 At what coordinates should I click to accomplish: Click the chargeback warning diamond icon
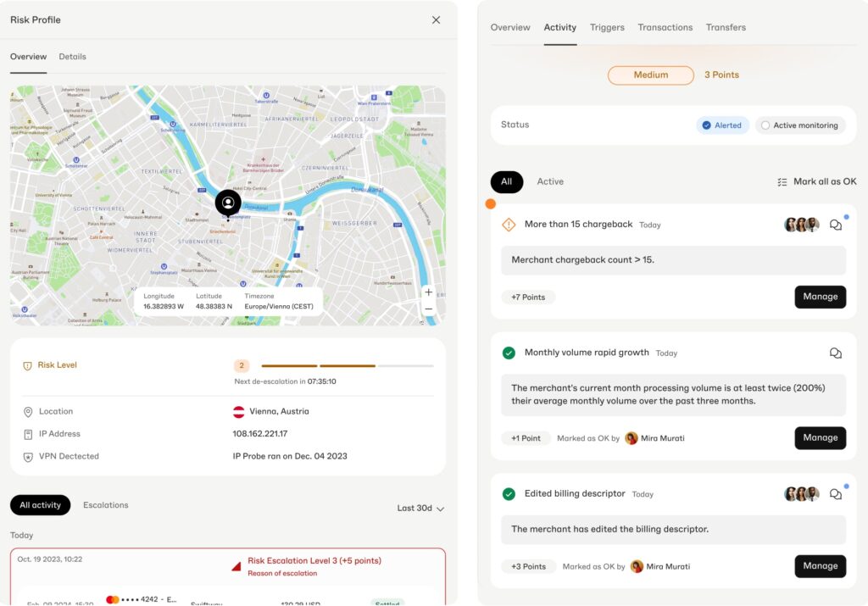coord(509,225)
